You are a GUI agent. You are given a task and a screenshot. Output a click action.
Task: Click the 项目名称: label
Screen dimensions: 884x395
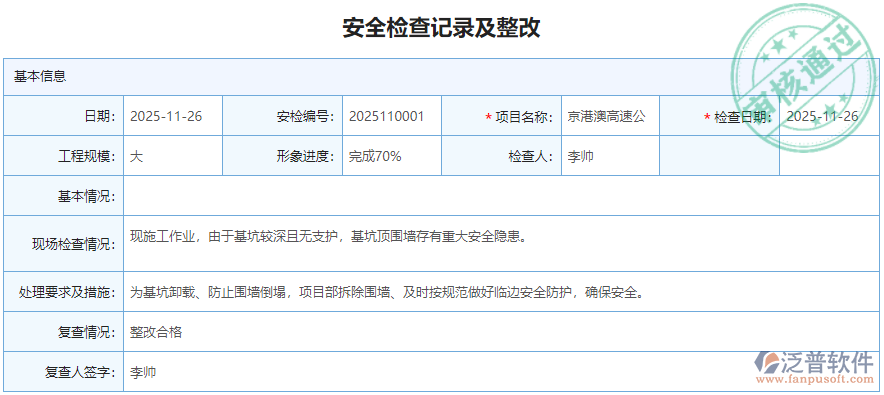click(523, 117)
